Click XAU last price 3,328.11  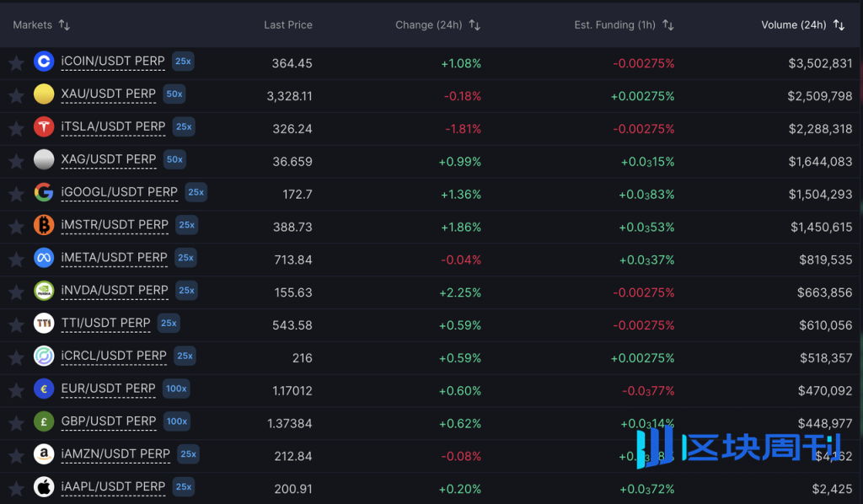(x=290, y=96)
